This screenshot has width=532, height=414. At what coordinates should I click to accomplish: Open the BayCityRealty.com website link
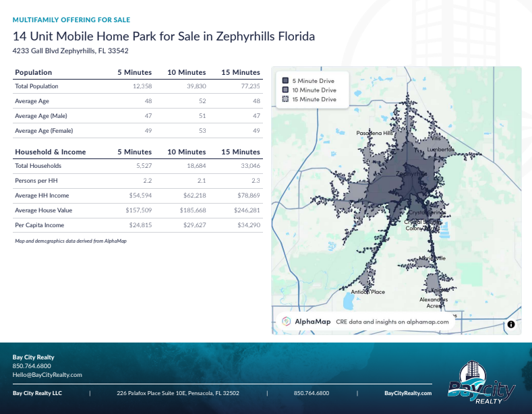pyautogui.click(x=407, y=393)
